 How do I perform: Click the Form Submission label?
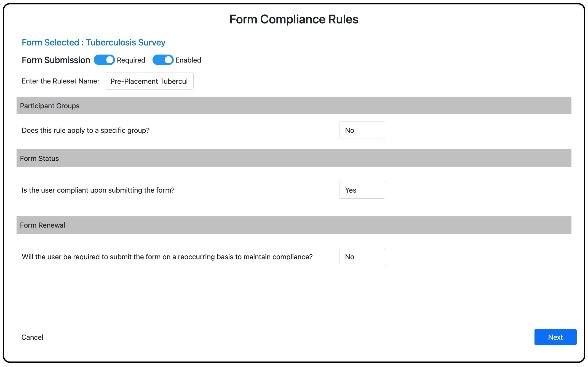pos(55,60)
